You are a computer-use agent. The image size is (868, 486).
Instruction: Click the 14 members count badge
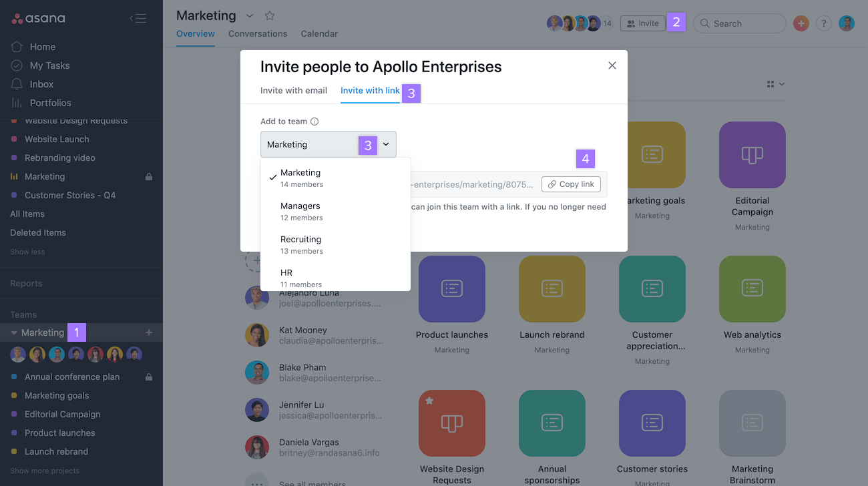(x=607, y=23)
